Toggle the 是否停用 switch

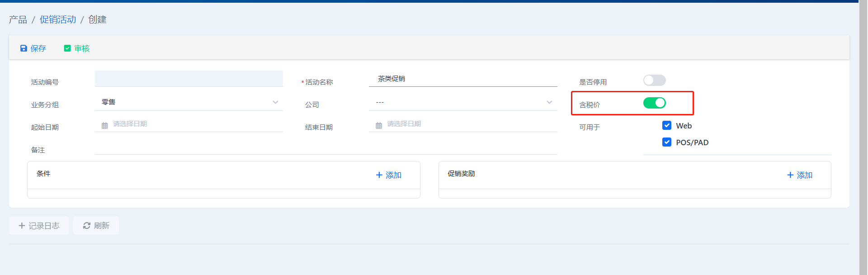click(x=655, y=81)
